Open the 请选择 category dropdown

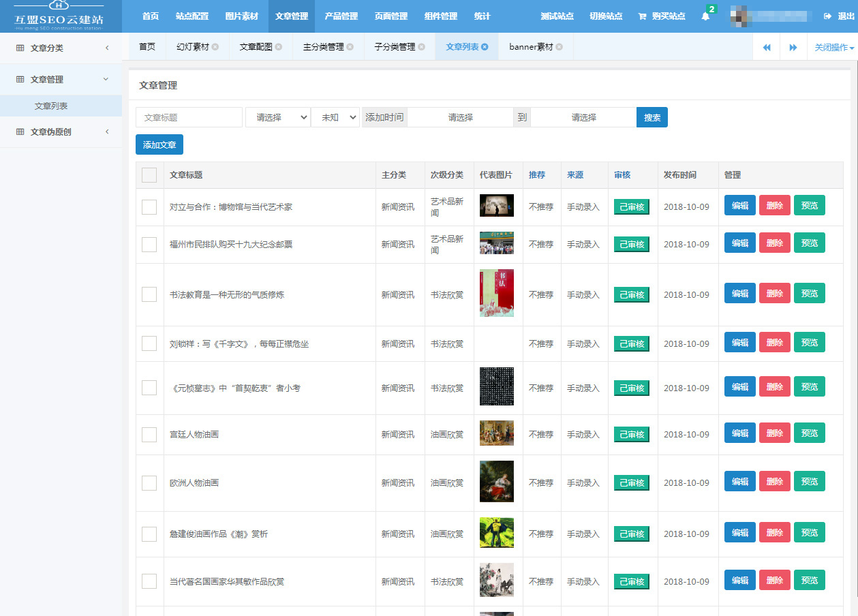[x=277, y=117]
